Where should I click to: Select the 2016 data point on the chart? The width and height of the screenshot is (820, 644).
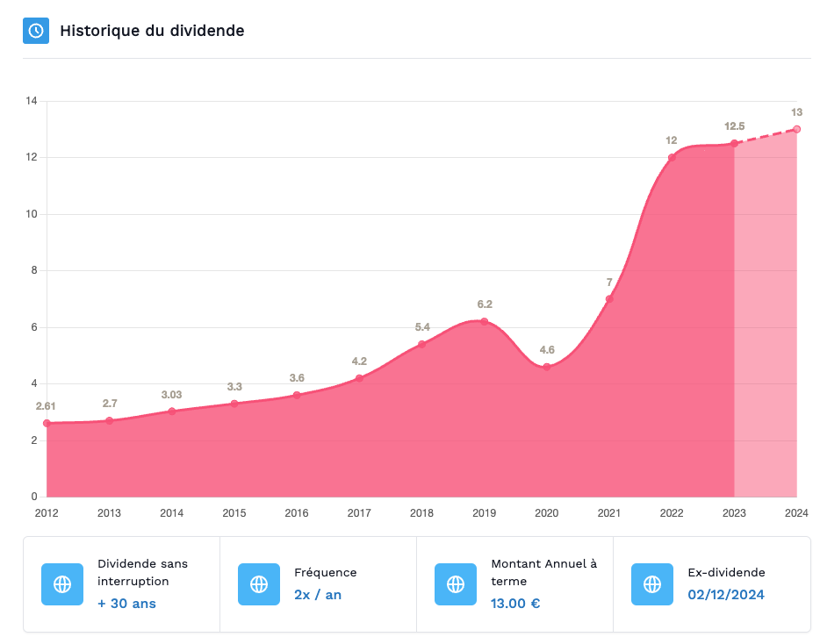click(297, 395)
